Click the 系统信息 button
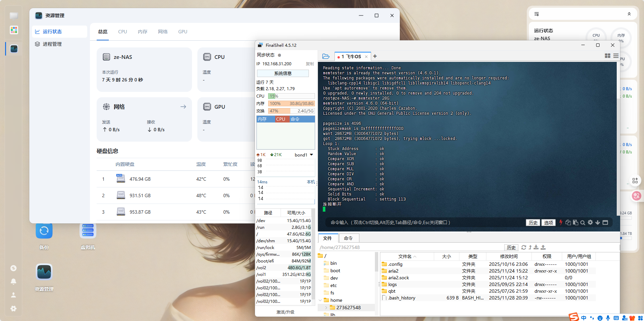 pyautogui.click(x=283, y=73)
